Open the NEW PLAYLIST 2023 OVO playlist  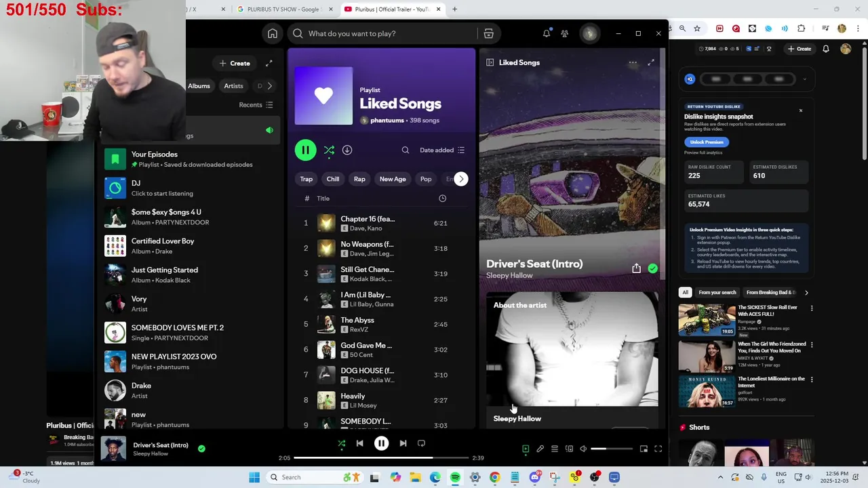pyautogui.click(x=190, y=361)
